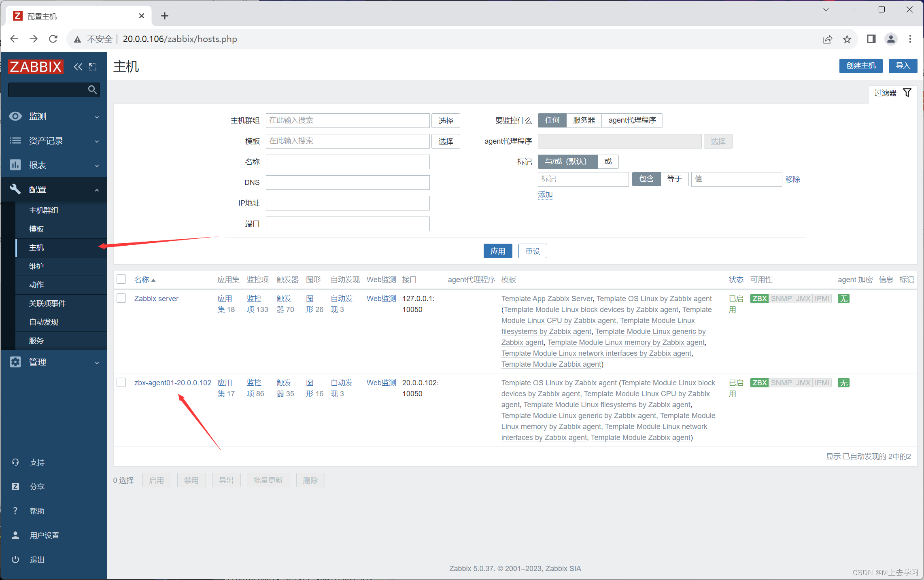This screenshot has height=580, width=924.
Task: Toggle select-all hosts checkbox in header
Action: (x=121, y=279)
